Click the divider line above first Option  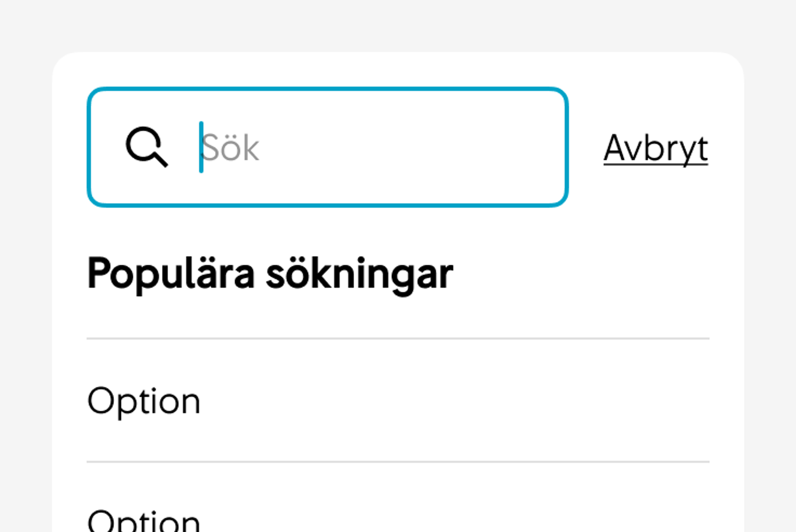(398, 339)
